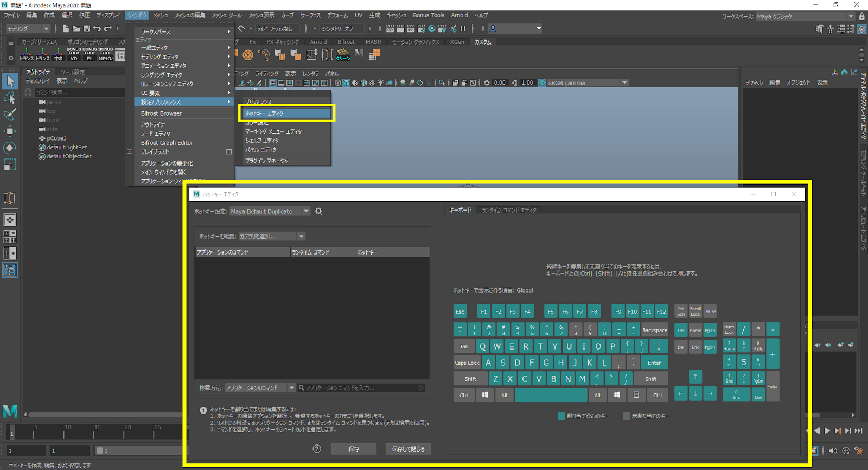Click the four-pane layout icon
This screenshot has width=868, height=470.
(10, 237)
